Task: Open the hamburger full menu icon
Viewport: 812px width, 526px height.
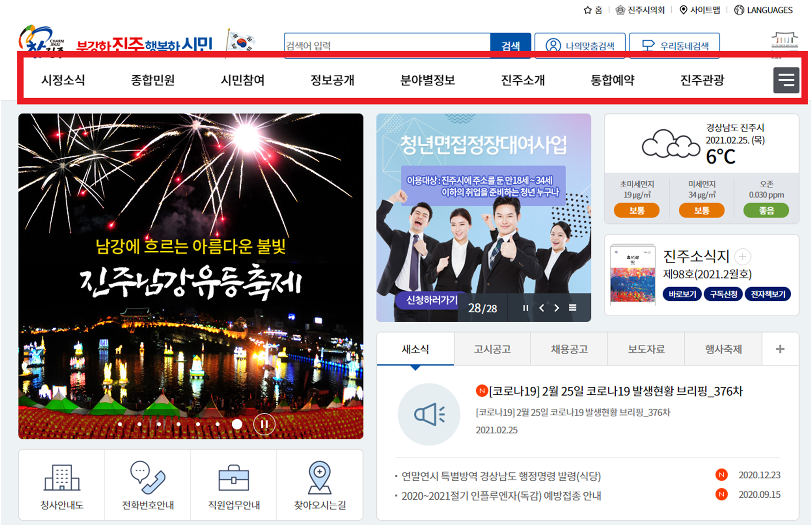Action: pos(786,80)
